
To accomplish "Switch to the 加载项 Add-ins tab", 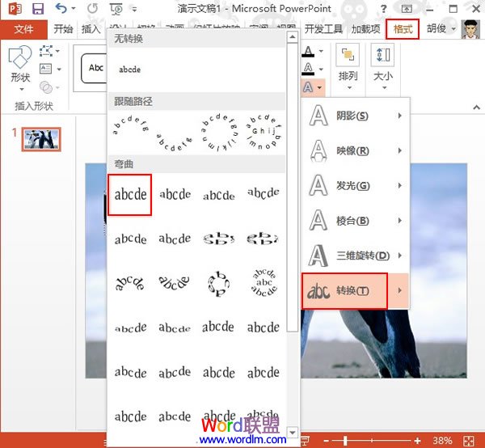I will 365,29.
